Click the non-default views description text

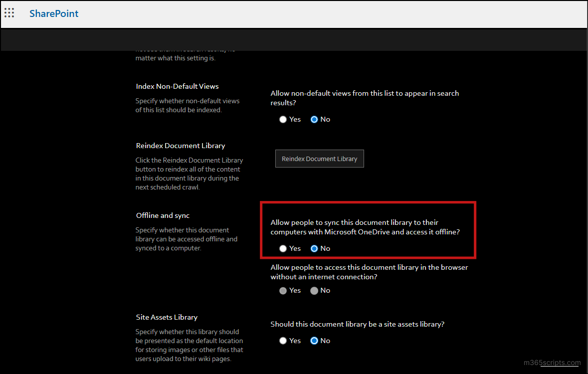click(188, 105)
